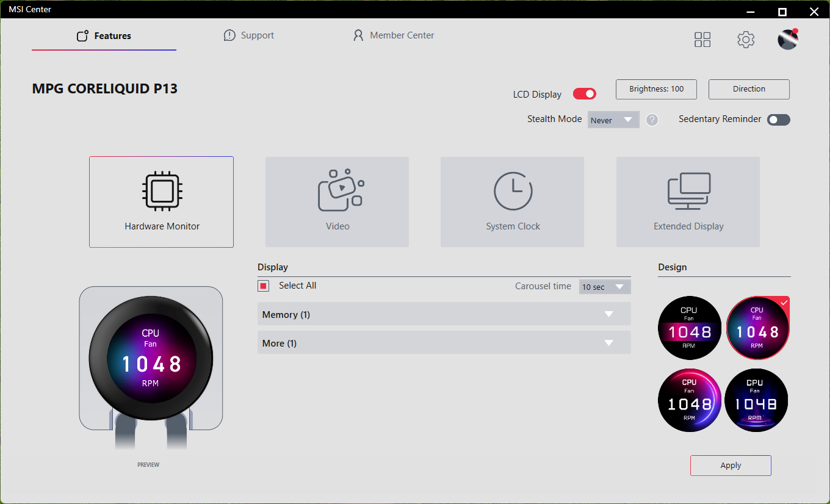Open the apps grid icon
830x504 pixels.
[x=702, y=40]
